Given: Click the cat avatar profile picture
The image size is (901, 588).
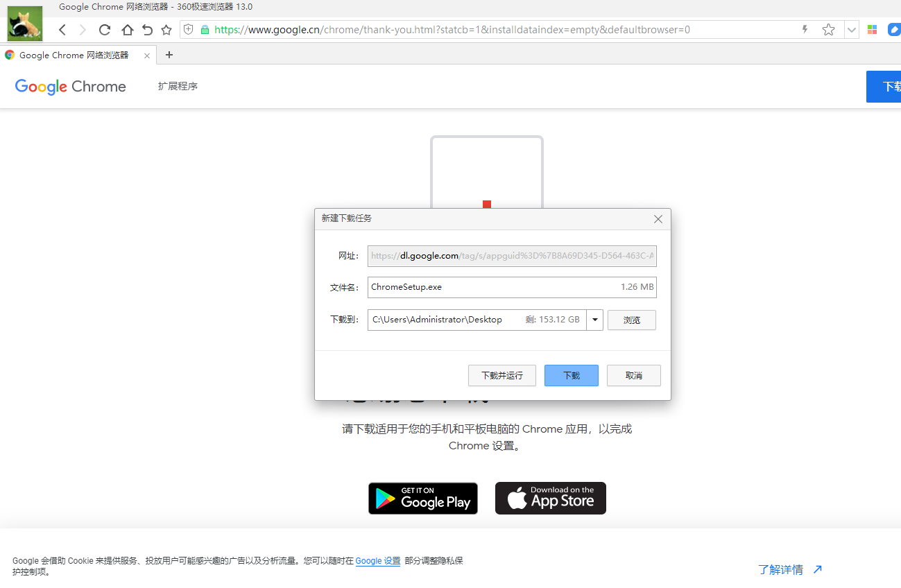Looking at the screenshot, I should point(25,24).
